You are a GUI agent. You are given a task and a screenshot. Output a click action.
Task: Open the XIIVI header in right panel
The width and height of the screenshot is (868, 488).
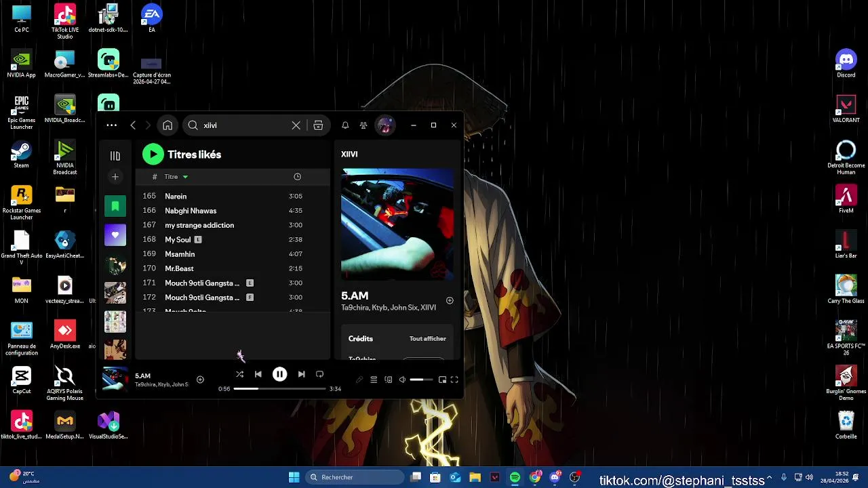(x=349, y=155)
